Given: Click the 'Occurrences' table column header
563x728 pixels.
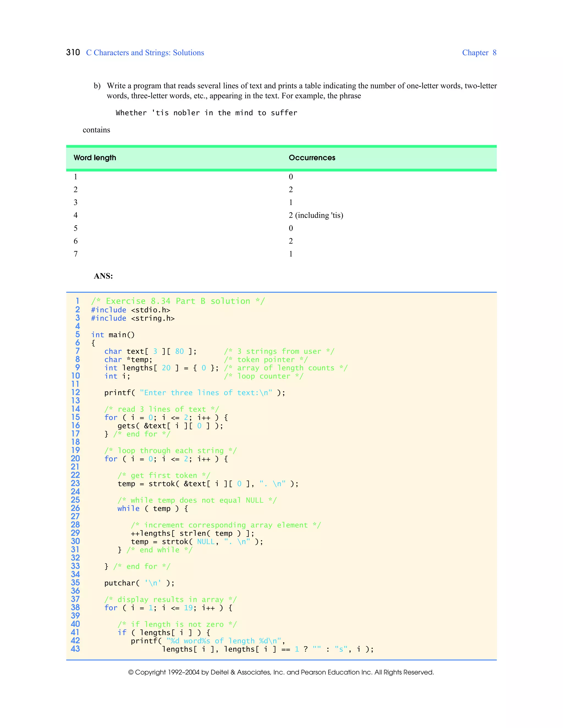Looking at the screenshot, I should [312, 158].
